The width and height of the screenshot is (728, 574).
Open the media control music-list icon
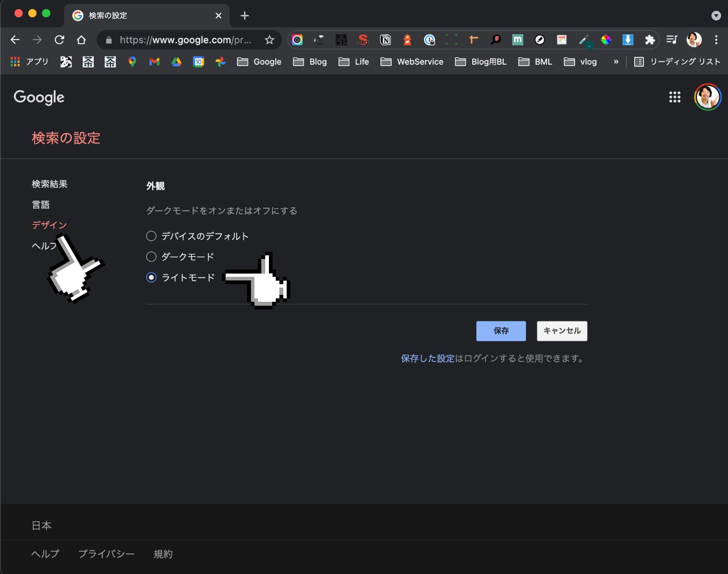pyautogui.click(x=672, y=40)
